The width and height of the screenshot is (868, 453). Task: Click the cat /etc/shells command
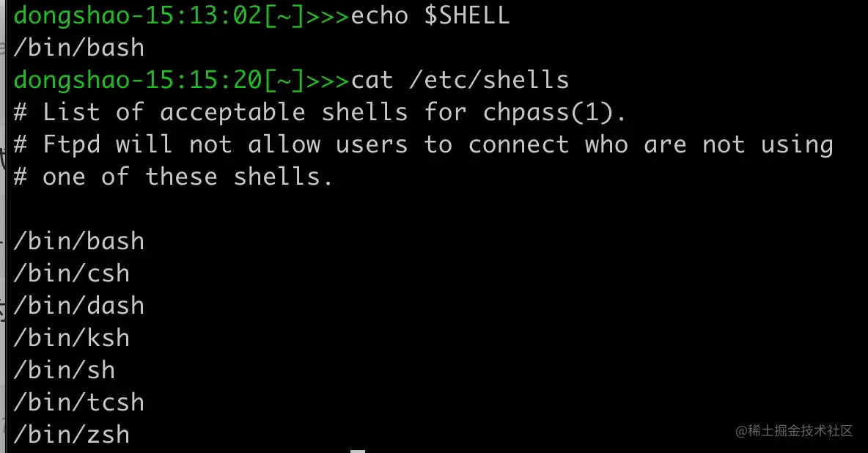point(460,81)
